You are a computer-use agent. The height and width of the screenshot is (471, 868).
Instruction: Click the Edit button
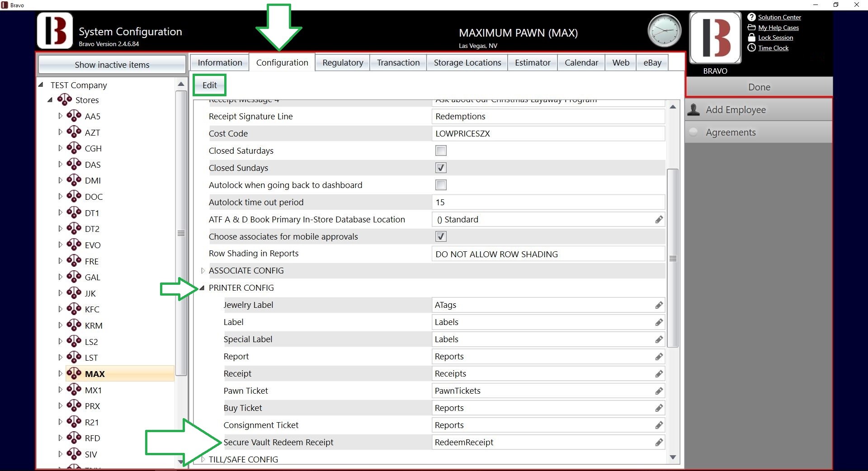[x=209, y=85]
